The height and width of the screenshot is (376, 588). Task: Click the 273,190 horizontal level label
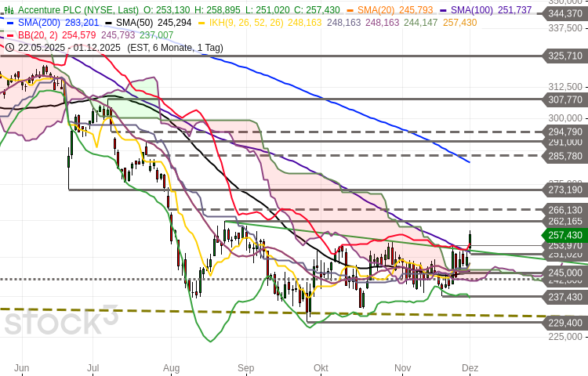click(x=563, y=190)
